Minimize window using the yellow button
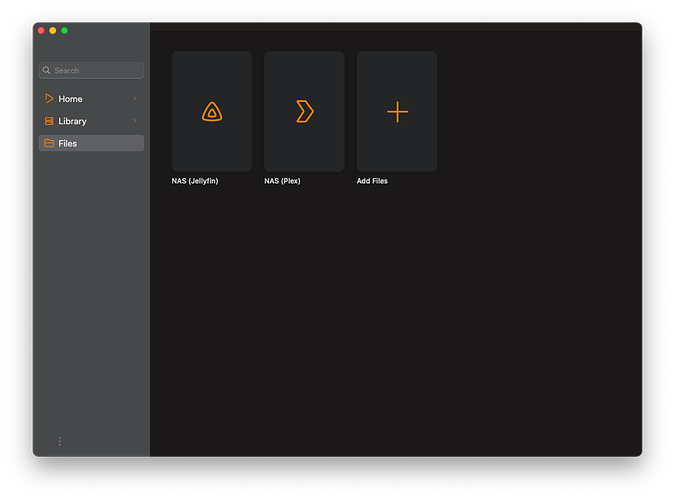The image size is (675, 500). click(53, 31)
